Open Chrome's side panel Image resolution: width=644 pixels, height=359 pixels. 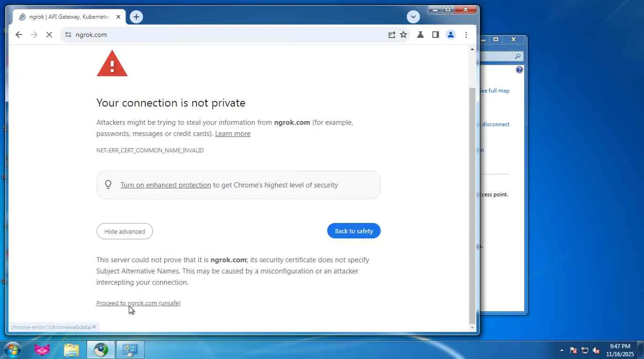[435, 35]
